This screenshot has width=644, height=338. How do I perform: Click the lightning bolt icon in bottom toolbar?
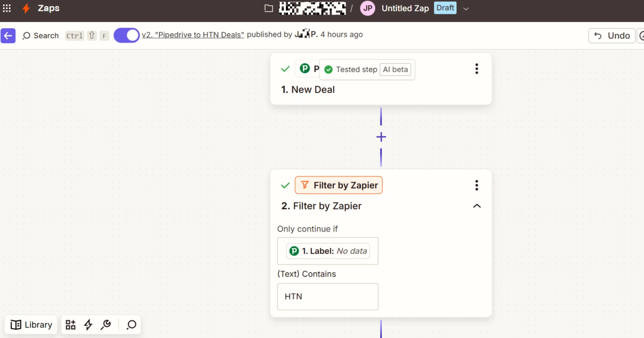point(88,325)
